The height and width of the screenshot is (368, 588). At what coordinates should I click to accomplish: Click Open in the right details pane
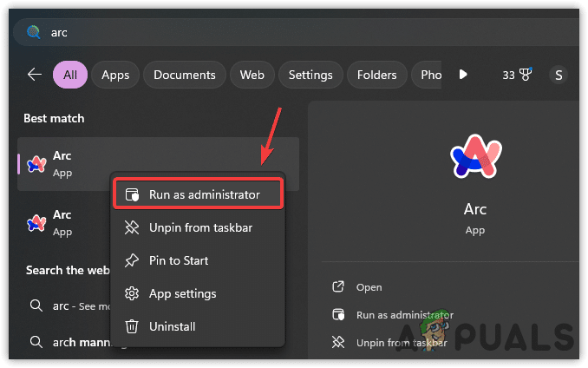(x=369, y=287)
